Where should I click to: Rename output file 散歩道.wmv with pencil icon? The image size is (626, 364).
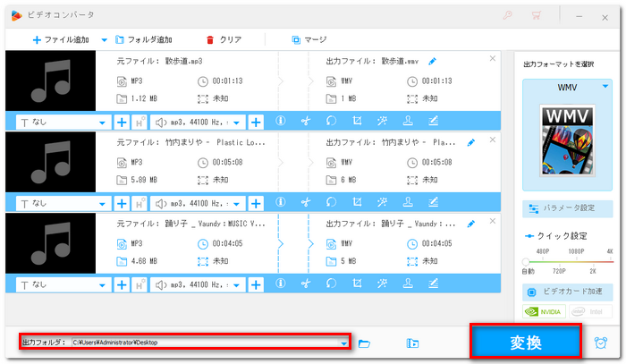pyautogui.click(x=432, y=62)
